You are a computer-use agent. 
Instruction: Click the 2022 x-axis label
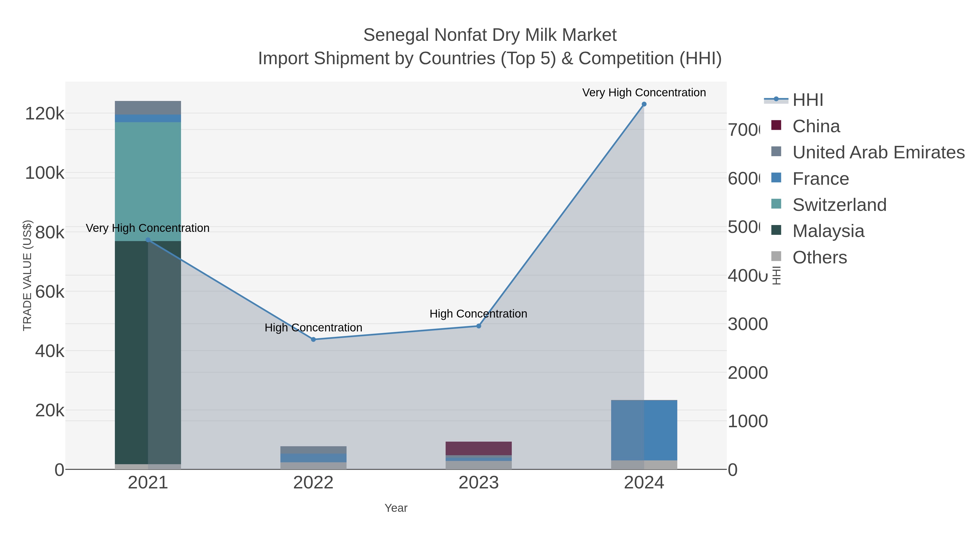314,483
